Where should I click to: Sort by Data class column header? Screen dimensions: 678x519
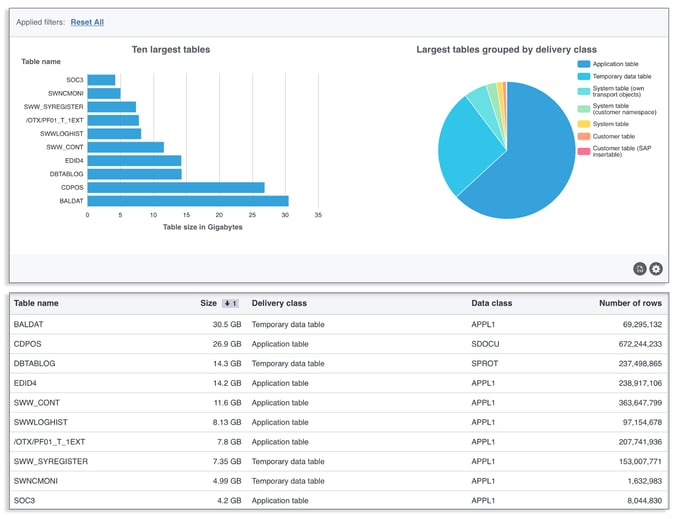[492, 303]
